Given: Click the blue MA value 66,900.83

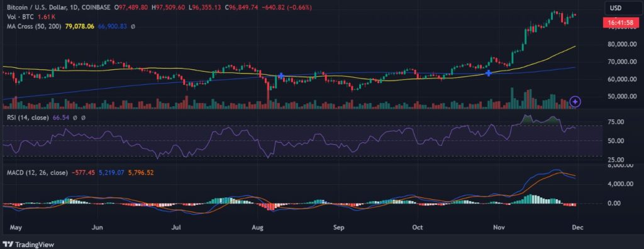Looking at the screenshot, I should (x=112, y=26).
